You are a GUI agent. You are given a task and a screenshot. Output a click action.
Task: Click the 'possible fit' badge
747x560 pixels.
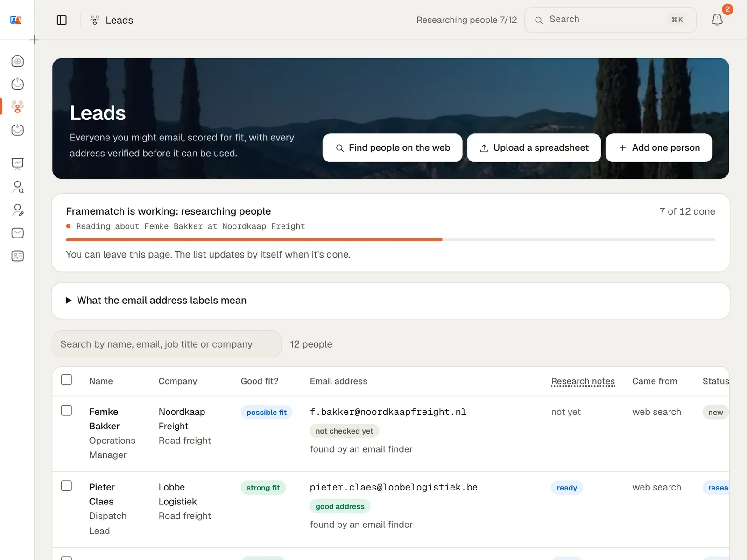(267, 413)
